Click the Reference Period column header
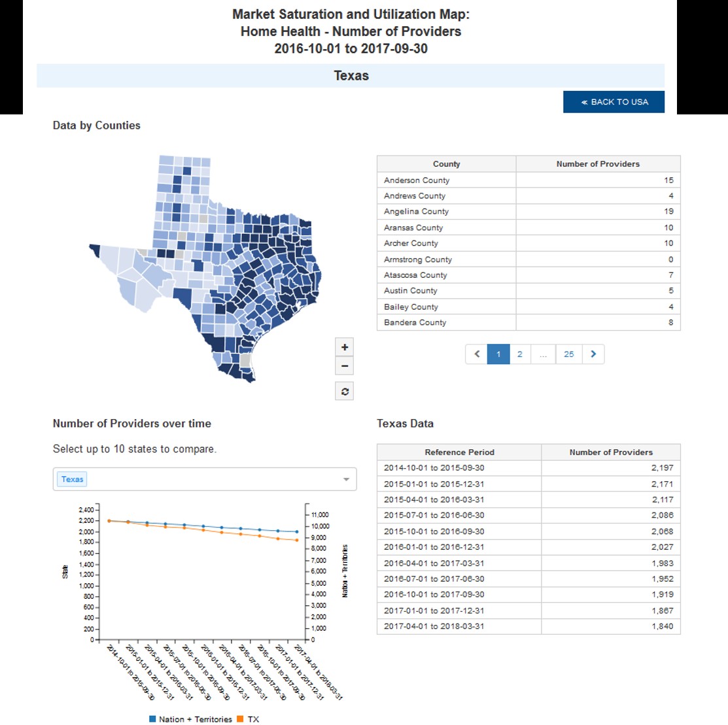 tap(459, 452)
